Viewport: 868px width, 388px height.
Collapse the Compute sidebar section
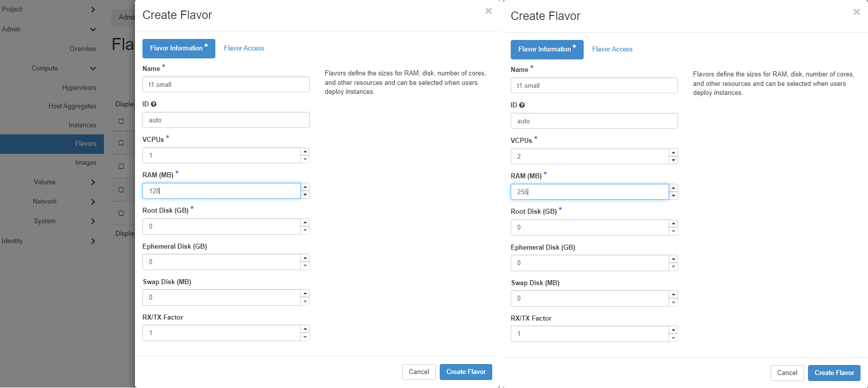[x=93, y=68]
